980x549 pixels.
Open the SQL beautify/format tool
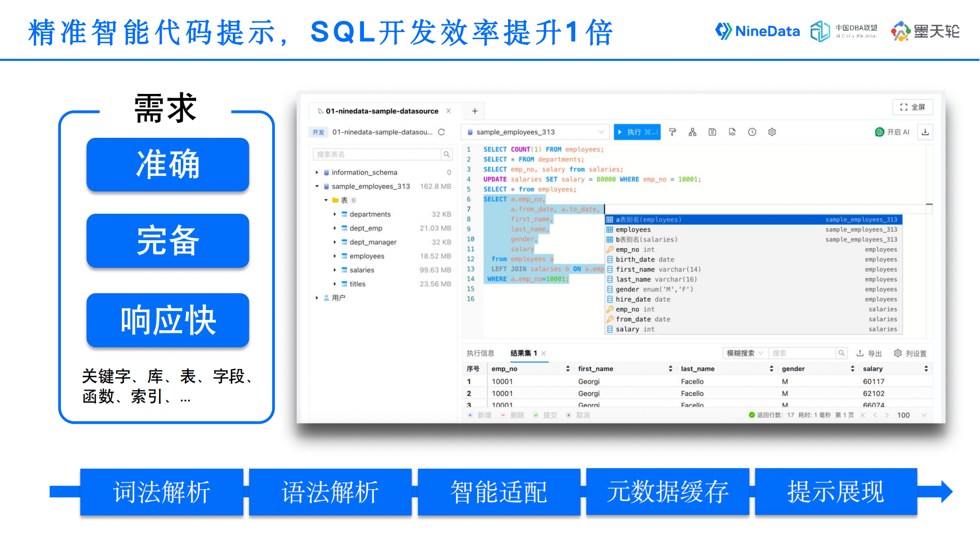[672, 132]
